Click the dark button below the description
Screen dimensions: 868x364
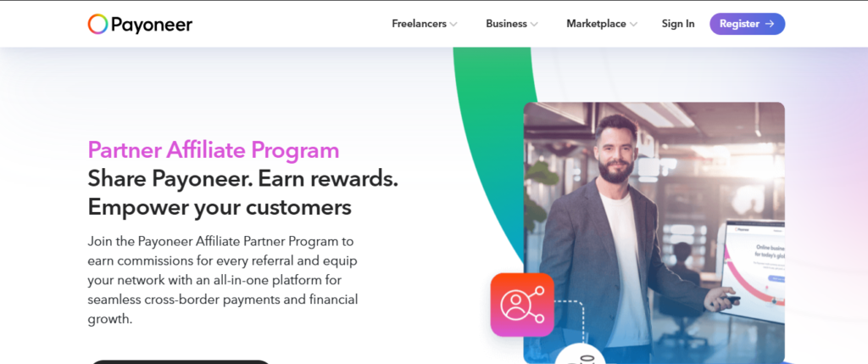pos(180,361)
